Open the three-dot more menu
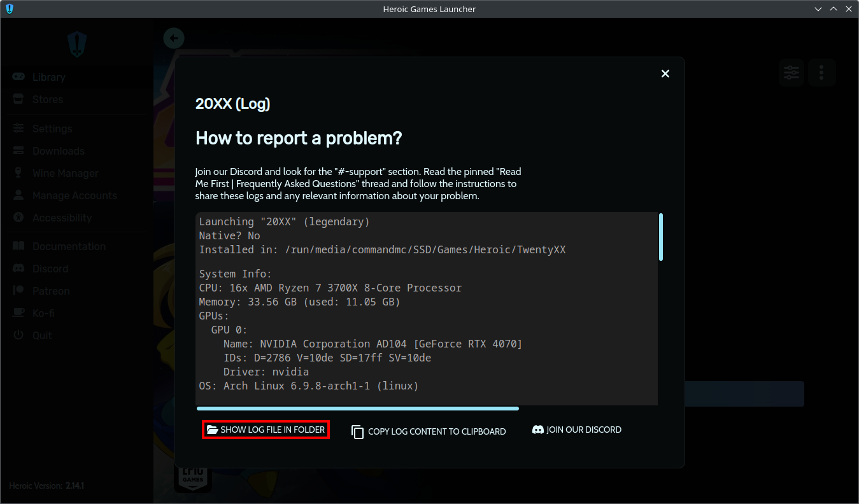 pos(821,73)
